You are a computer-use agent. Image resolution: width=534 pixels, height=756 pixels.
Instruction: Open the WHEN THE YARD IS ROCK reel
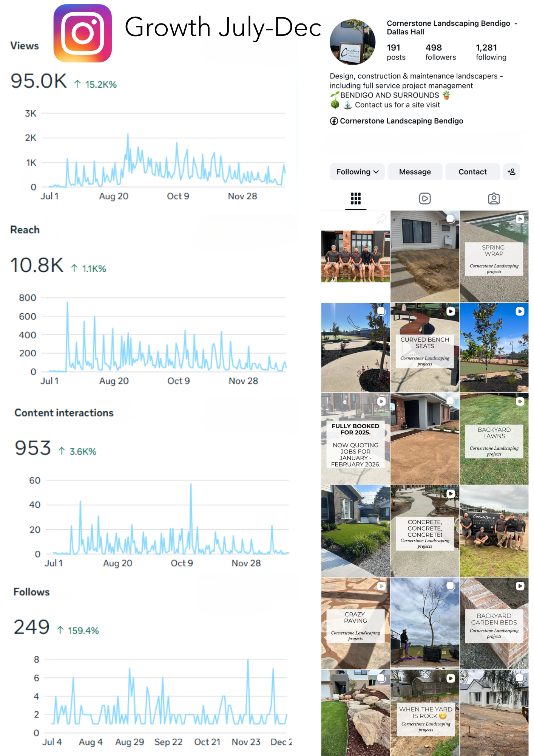tap(425, 713)
